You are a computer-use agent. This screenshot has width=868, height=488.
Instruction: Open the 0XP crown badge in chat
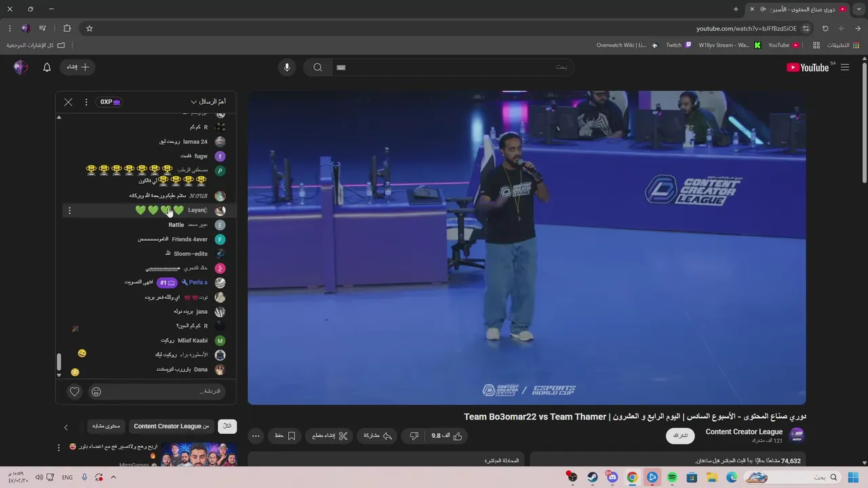click(111, 102)
